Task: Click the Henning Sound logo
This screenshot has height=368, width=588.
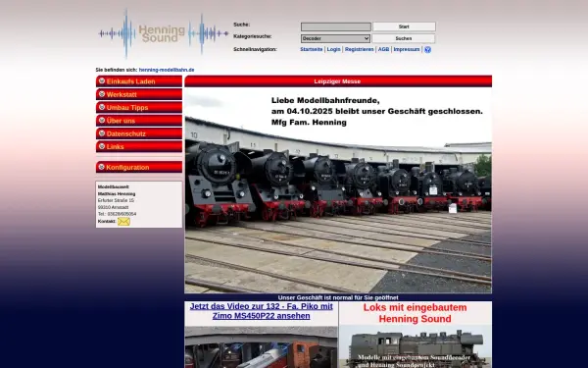Action: (163, 33)
